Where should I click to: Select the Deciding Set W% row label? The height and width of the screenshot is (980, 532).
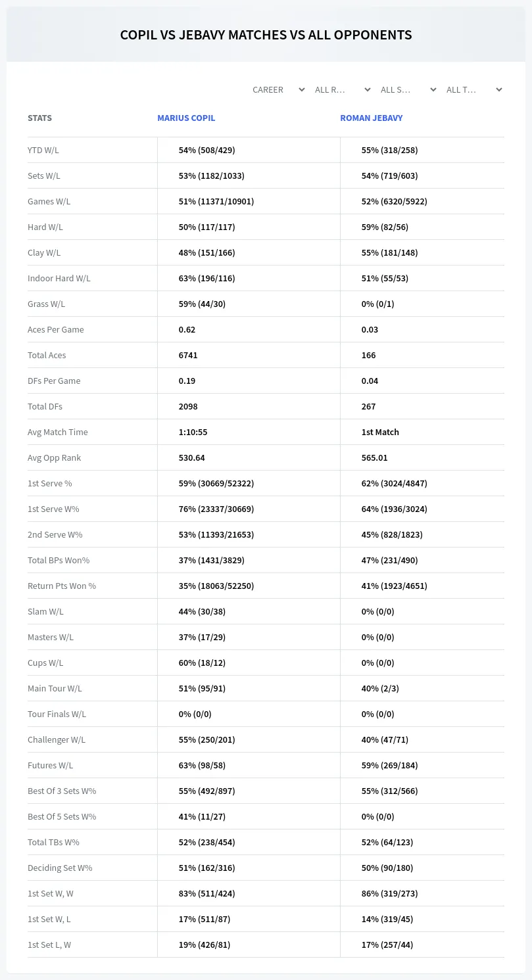[x=60, y=868]
